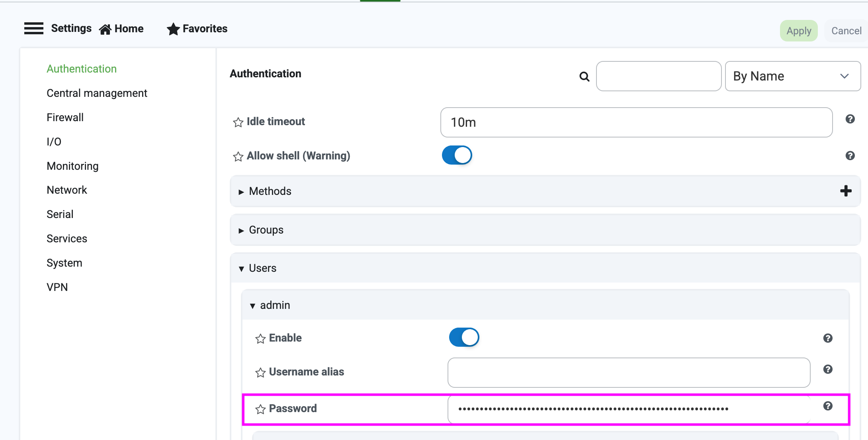Viewport: 868px width, 440px height.
Task: Favorite the Idle timeout setting star
Action: click(238, 122)
